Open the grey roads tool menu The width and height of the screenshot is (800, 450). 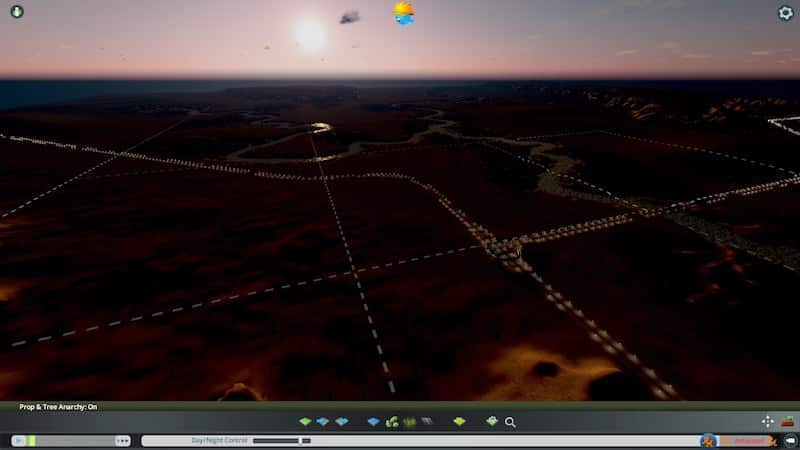[x=427, y=422]
